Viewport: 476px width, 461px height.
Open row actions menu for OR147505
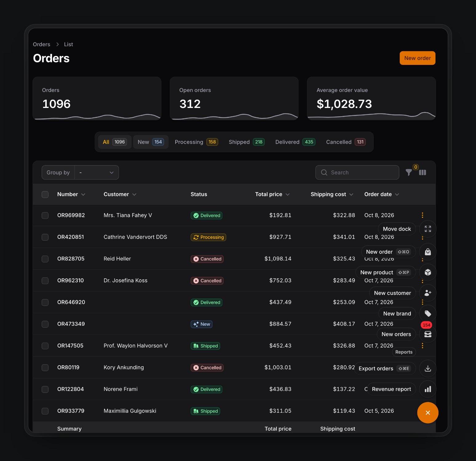(422, 346)
